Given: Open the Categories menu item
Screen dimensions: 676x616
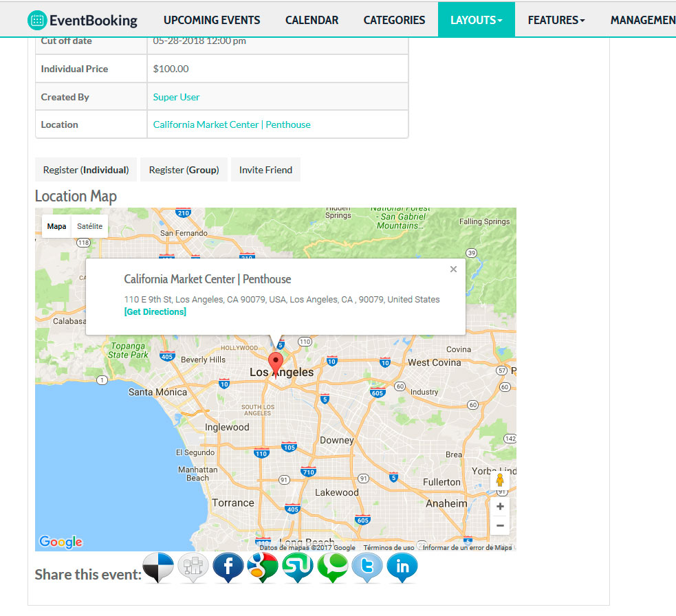Looking at the screenshot, I should pyautogui.click(x=394, y=20).
